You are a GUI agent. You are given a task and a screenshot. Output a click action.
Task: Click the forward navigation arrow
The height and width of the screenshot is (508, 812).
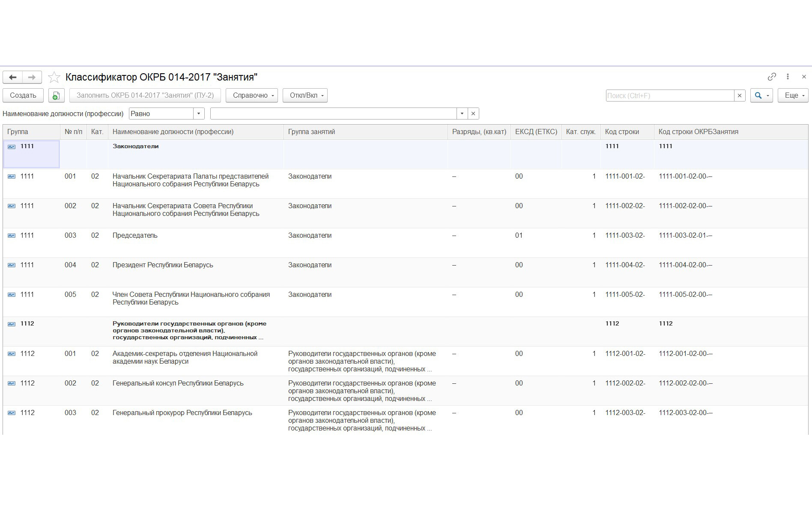pos(32,77)
